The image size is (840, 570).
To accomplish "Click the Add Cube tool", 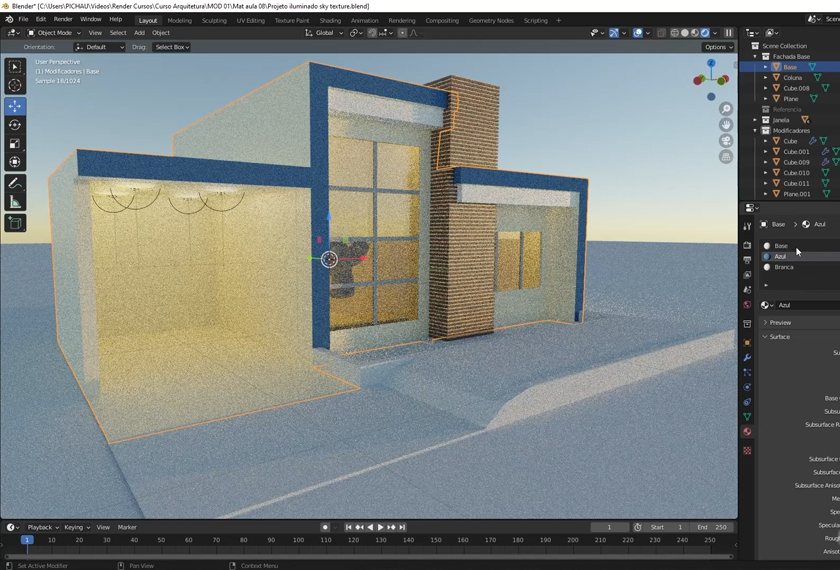I will (x=15, y=223).
